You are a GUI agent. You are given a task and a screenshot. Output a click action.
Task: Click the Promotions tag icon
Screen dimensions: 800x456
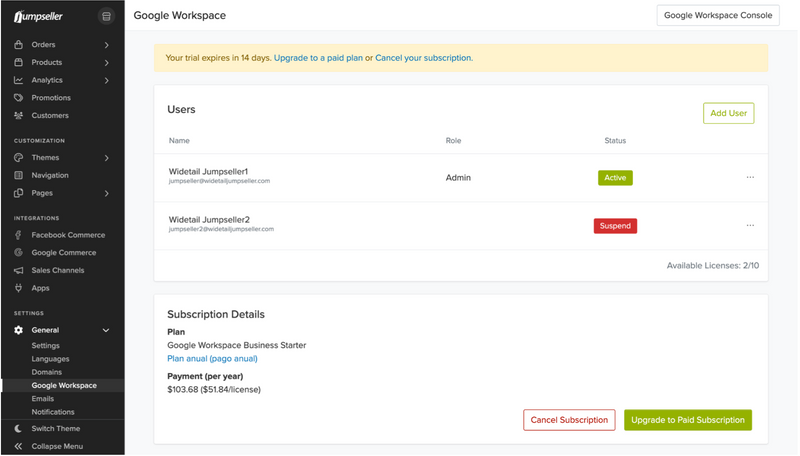[19, 98]
